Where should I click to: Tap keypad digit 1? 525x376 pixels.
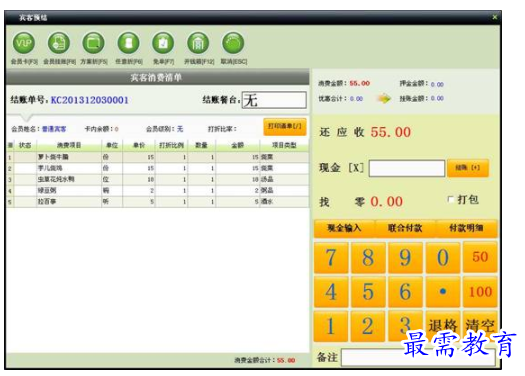click(x=331, y=326)
